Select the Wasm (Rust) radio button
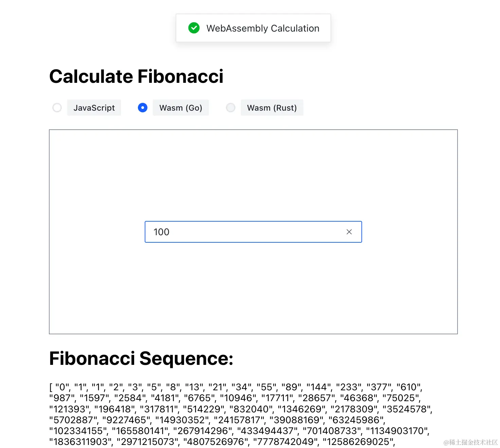Screen dimensions: 500x448 [231, 108]
